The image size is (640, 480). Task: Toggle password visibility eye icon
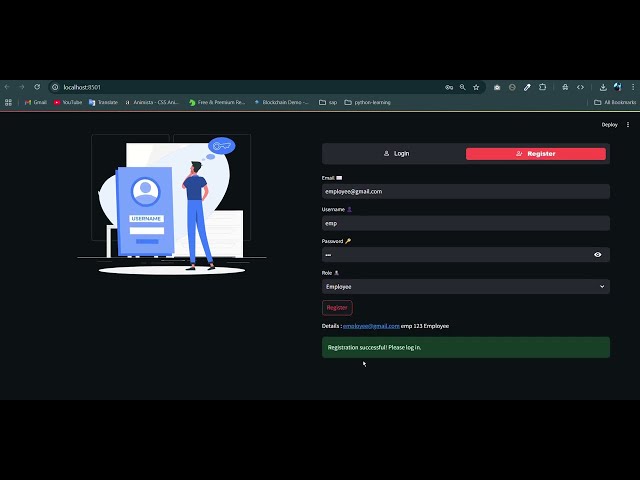(x=598, y=255)
